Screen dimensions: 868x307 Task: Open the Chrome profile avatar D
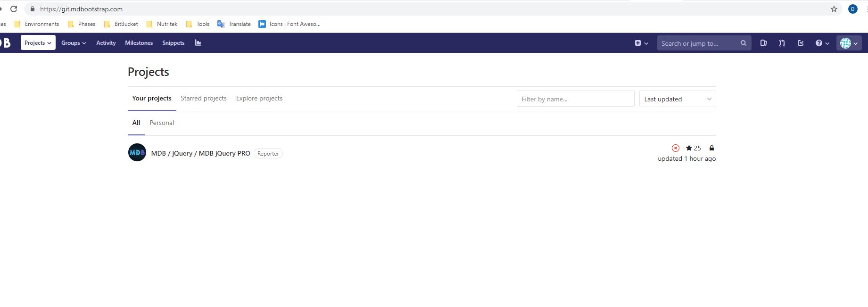click(852, 9)
